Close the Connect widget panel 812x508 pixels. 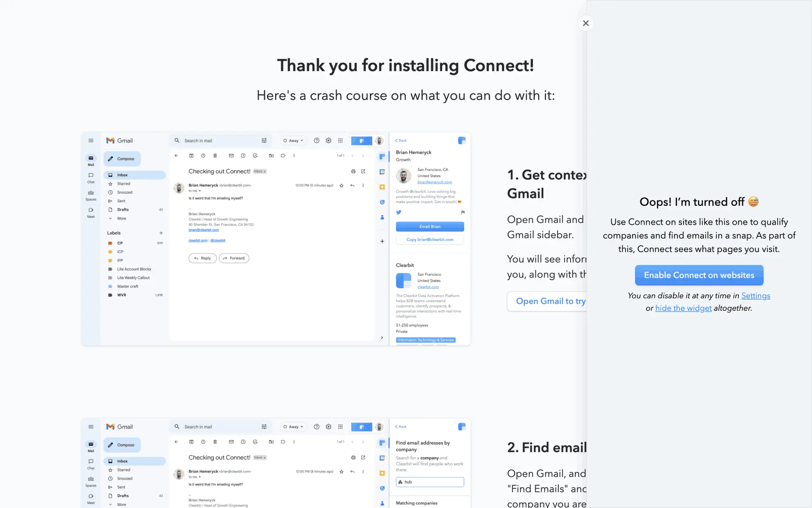pos(585,23)
